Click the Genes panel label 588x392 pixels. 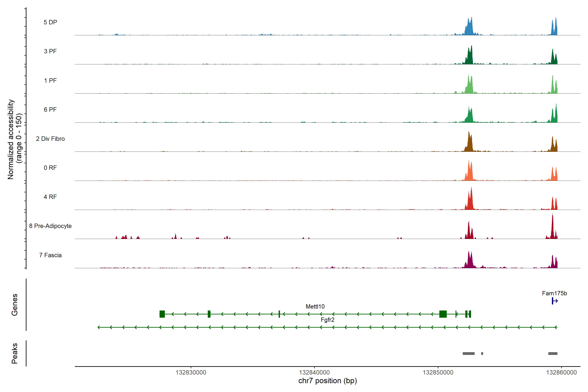(x=15, y=305)
